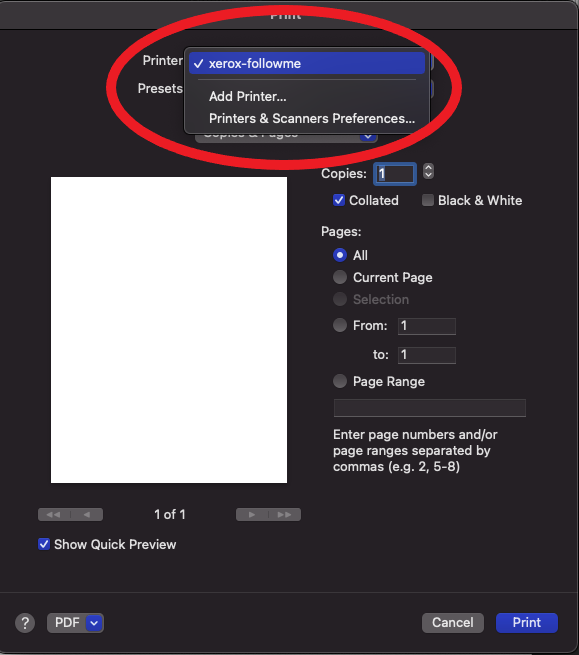Toggle the Collated checkbox
579x655 pixels.
click(339, 201)
